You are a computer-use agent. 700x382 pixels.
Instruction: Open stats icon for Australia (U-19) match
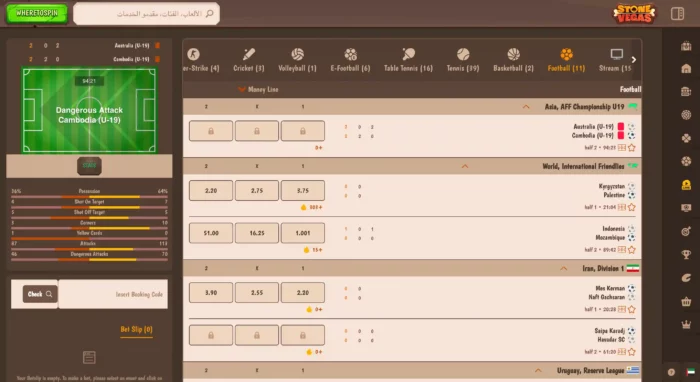621,148
